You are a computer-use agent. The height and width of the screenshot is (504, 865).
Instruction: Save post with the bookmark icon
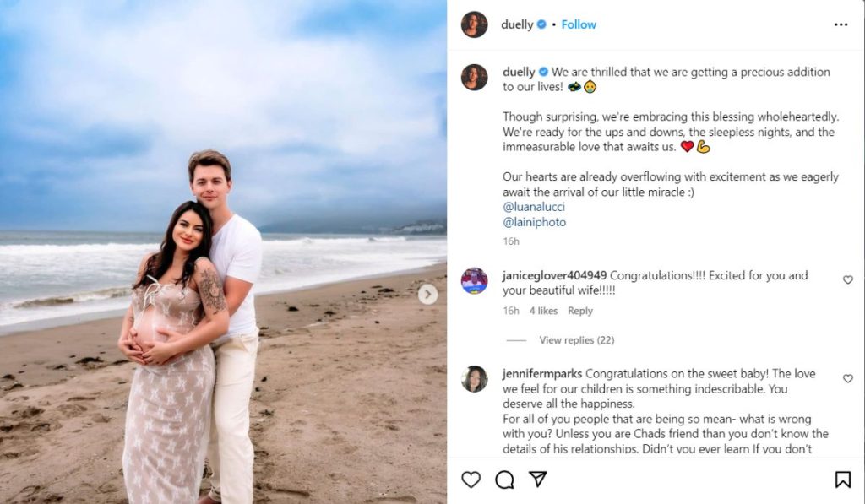click(842, 480)
